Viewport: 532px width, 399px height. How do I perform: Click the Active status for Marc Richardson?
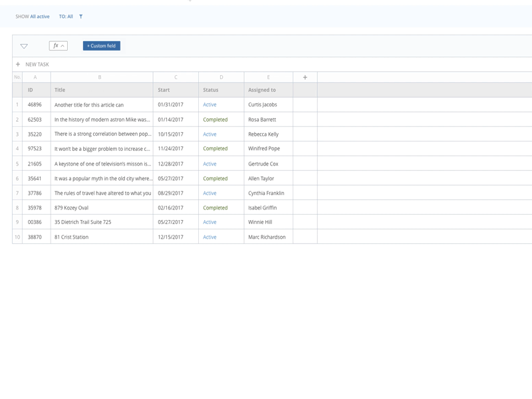pyautogui.click(x=209, y=237)
